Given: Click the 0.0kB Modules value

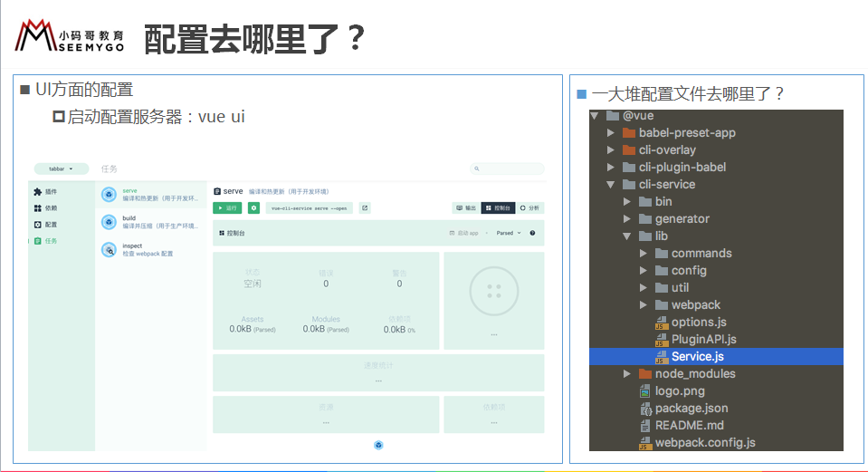Looking at the screenshot, I should pos(326,329).
